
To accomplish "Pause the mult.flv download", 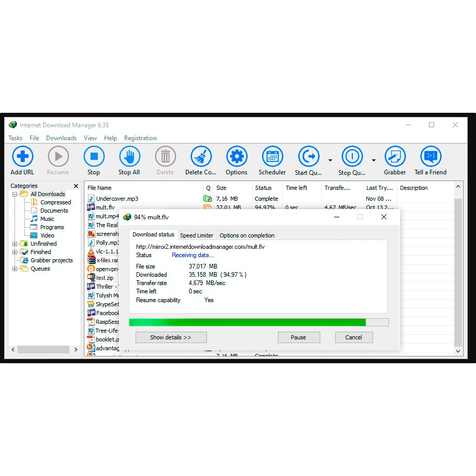I will click(x=299, y=337).
